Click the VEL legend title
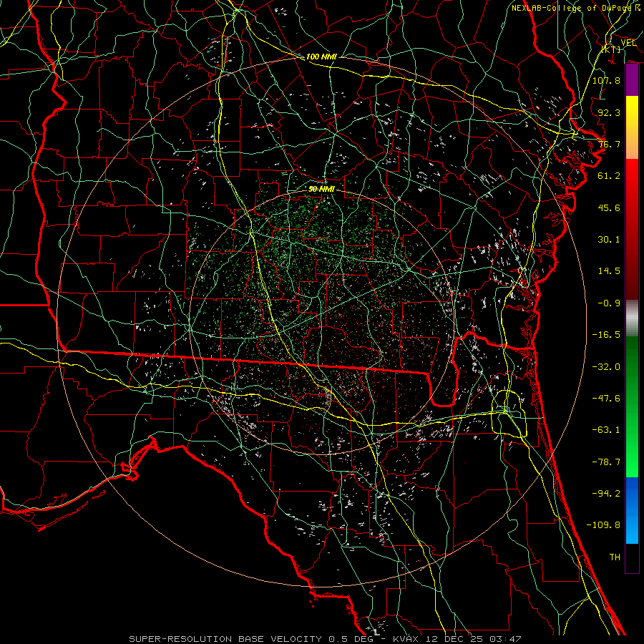 (629, 43)
